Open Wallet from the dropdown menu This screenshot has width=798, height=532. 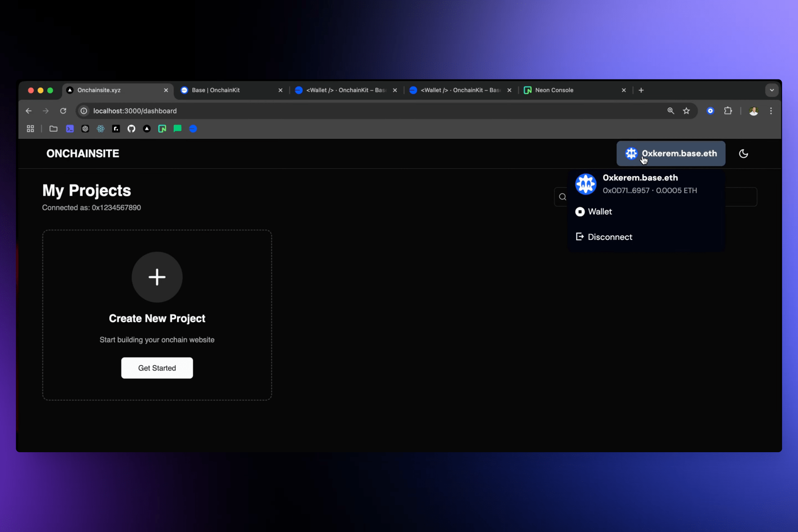[599, 212]
